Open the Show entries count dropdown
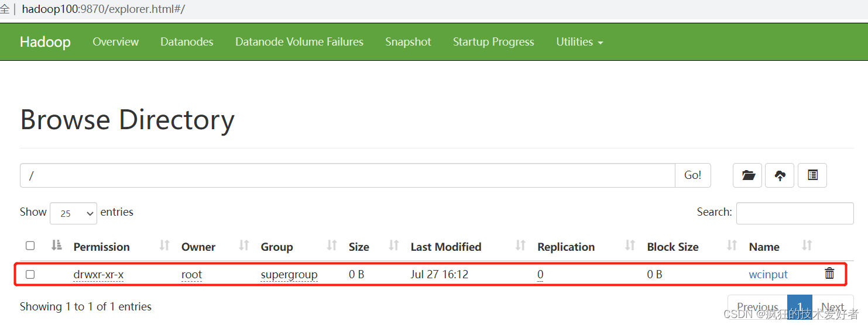 pyautogui.click(x=74, y=213)
